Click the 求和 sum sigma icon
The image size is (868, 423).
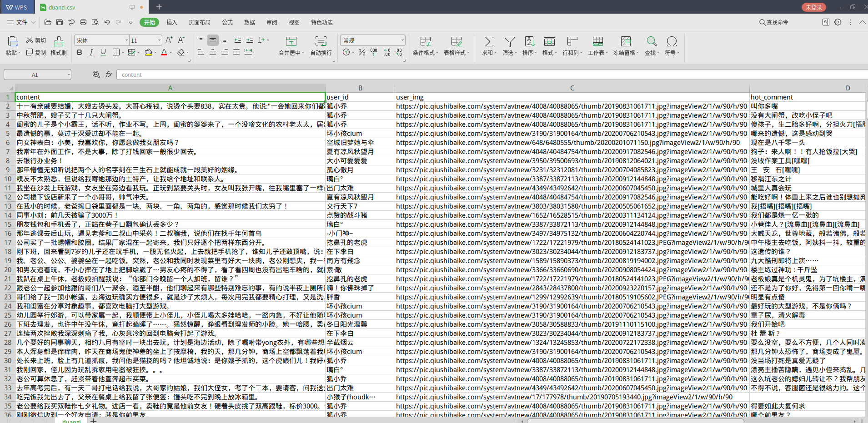pos(489,42)
